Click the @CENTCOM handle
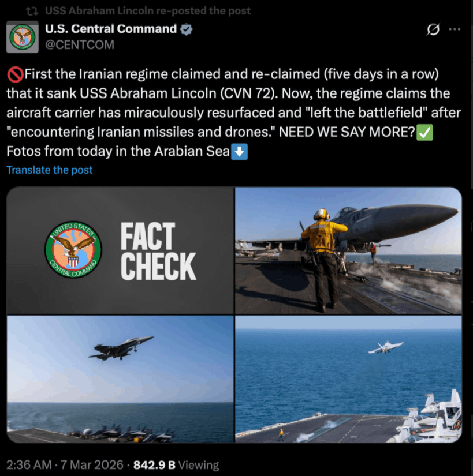This screenshot has height=476, width=473. click(x=80, y=45)
